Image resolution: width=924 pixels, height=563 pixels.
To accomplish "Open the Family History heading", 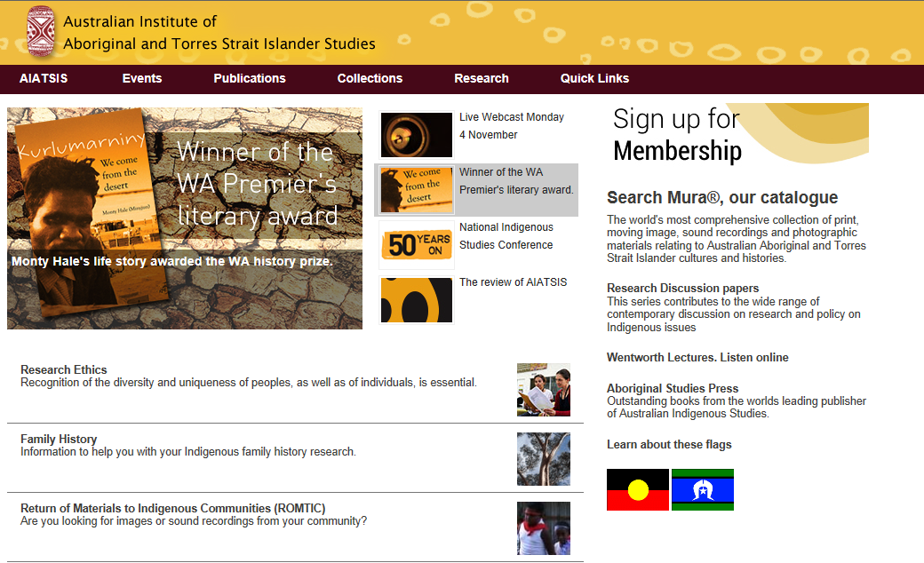I will coord(59,439).
